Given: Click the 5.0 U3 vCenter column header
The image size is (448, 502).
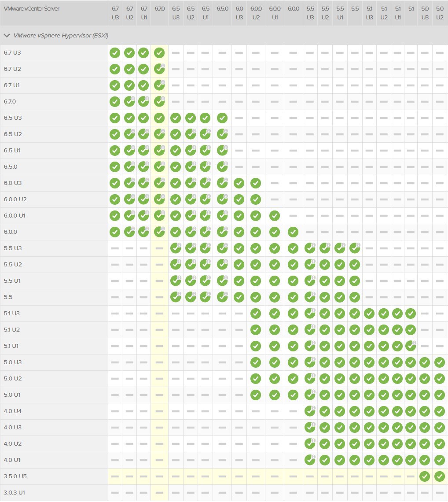Looking at the screenshot, I should (x=425, y=13).
